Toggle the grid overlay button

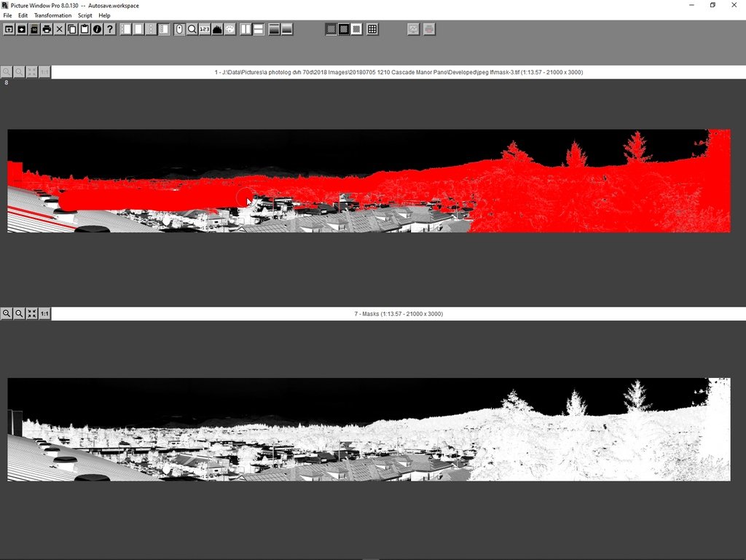[x=372, y=29]
